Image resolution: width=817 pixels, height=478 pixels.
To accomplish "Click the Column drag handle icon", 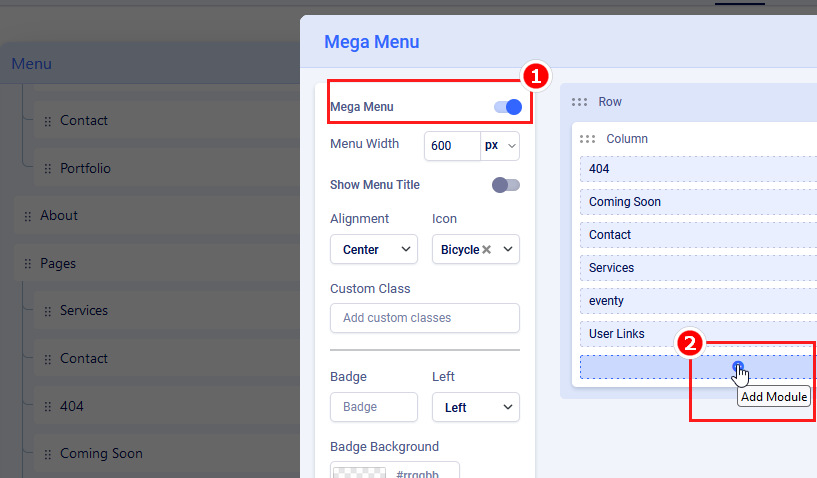I will point(588,139).
